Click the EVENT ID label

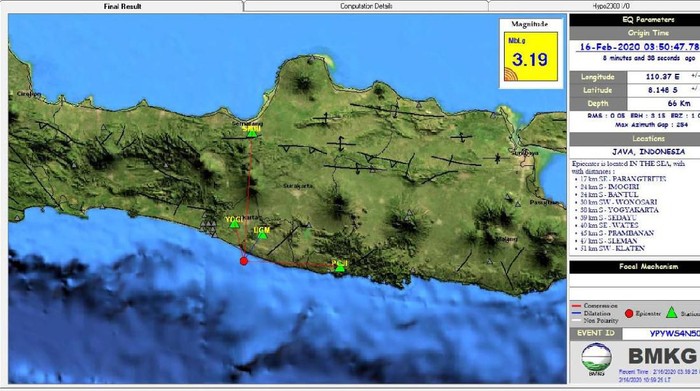point(596,333)
